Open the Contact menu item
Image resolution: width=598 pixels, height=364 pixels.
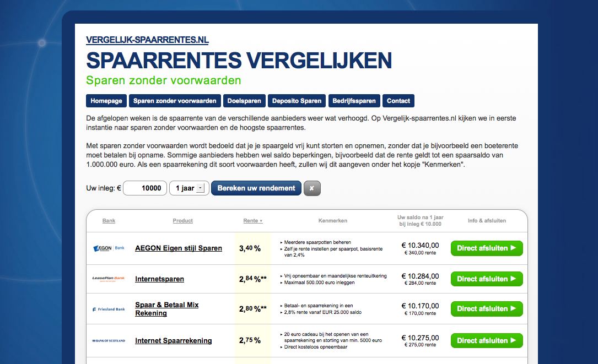(x=398, y=101)
